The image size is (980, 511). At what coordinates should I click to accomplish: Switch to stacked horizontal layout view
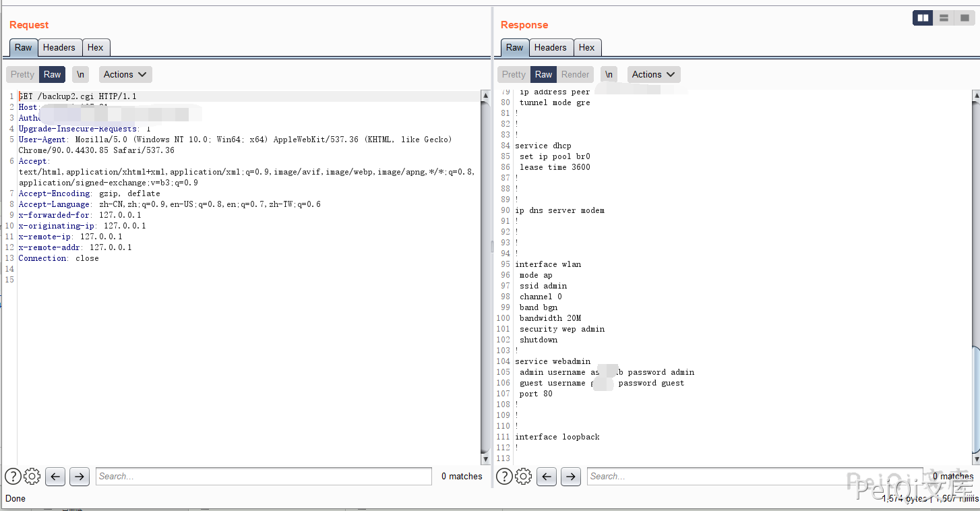pyautogui.click(x=944, y=18)
